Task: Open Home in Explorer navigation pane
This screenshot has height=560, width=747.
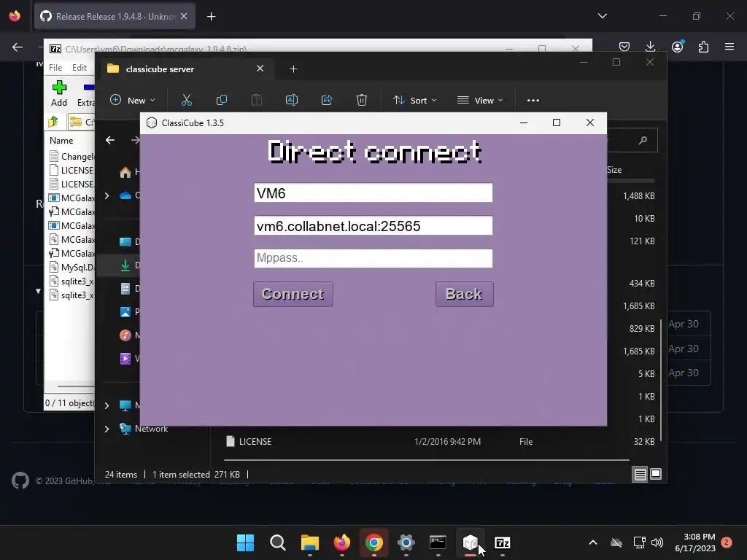Action: pyautogui.click(x=129, y=172)
